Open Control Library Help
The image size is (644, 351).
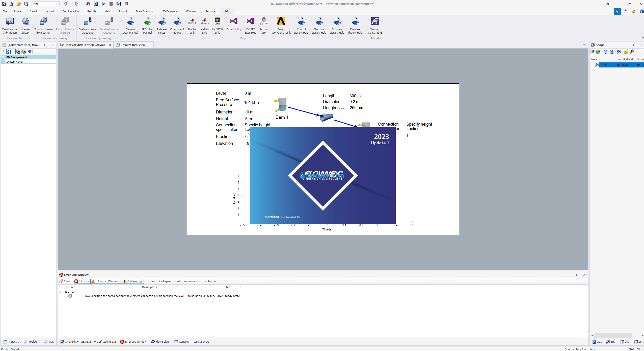(301, 26)
